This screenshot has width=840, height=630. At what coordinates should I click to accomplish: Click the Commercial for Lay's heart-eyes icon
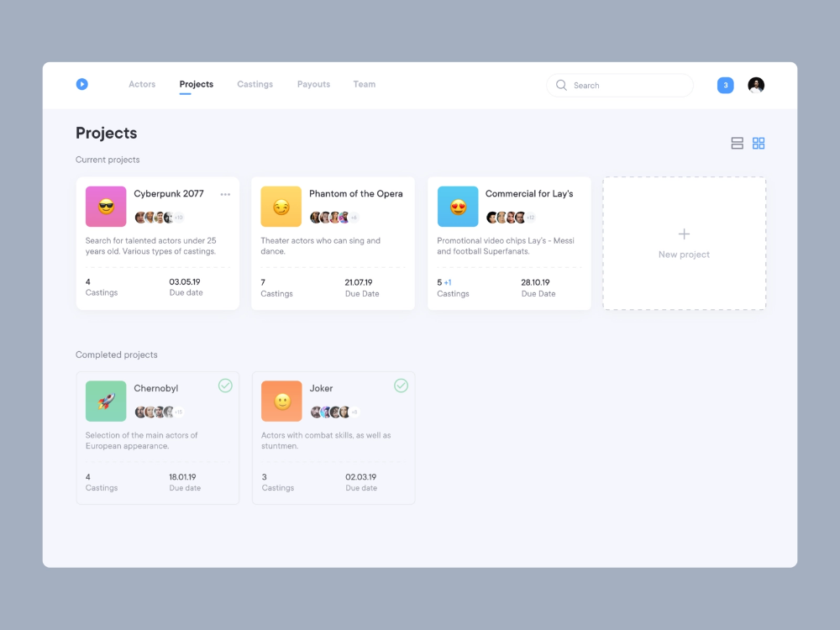click(458, 207)
